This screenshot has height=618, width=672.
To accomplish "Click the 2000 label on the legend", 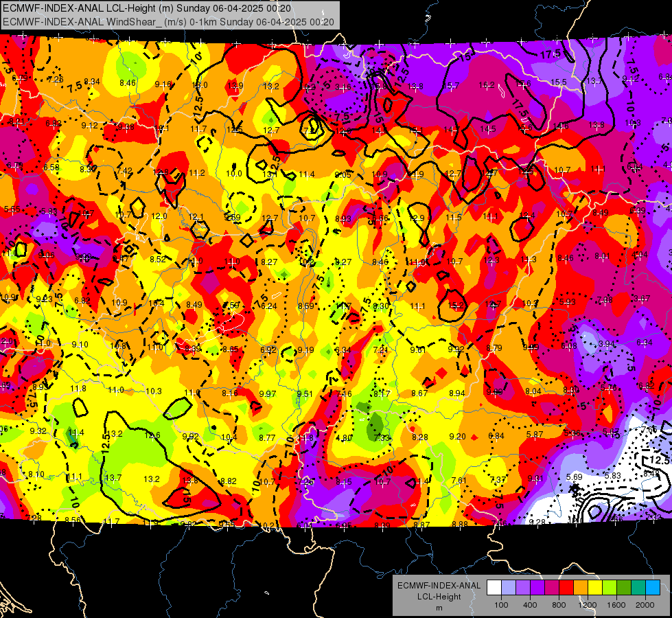I will 645,605.
